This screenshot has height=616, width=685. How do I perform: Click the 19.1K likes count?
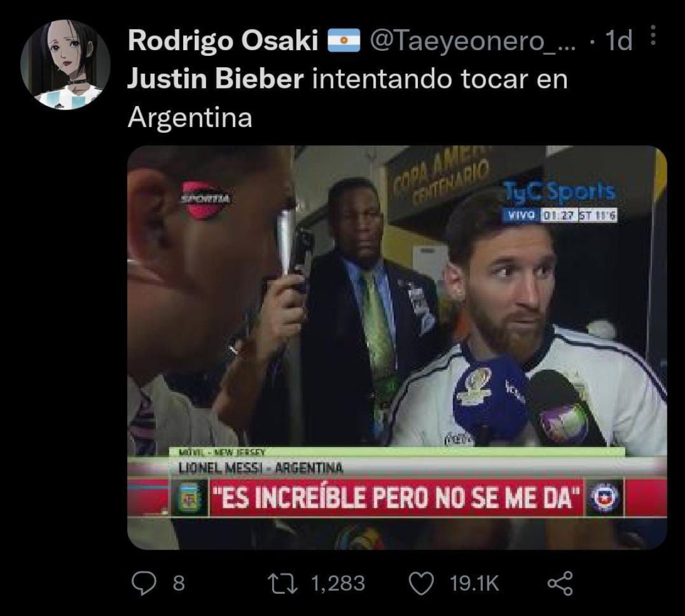pyautogui.click(x=474, y=583)
